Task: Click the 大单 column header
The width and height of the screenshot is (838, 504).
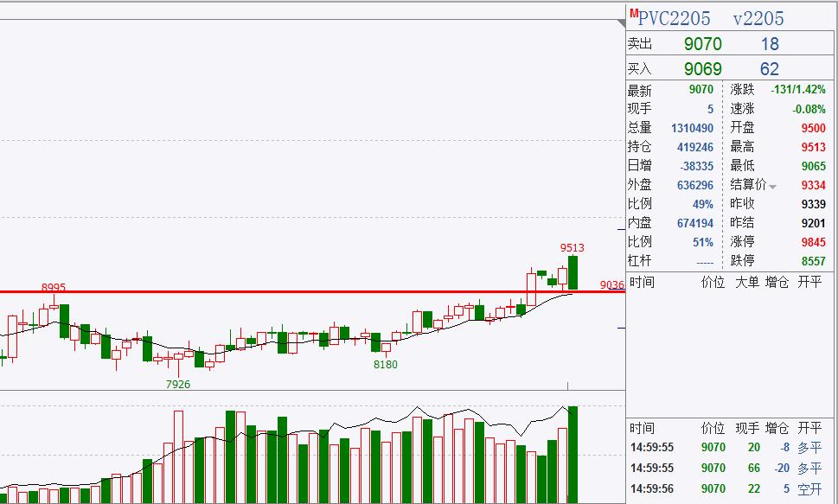Action: tap(746, 282)
